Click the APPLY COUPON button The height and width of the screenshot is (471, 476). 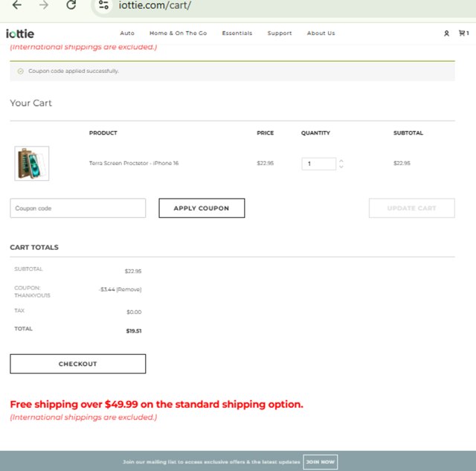coord(202,208)
